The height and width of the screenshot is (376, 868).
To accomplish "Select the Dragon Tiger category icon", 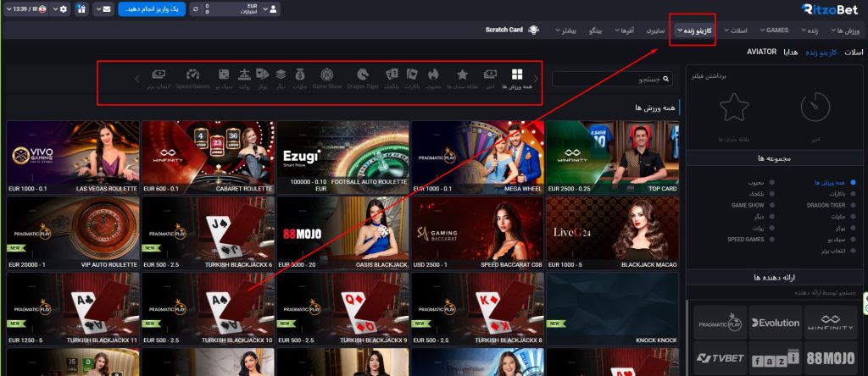I will [363, 75].
